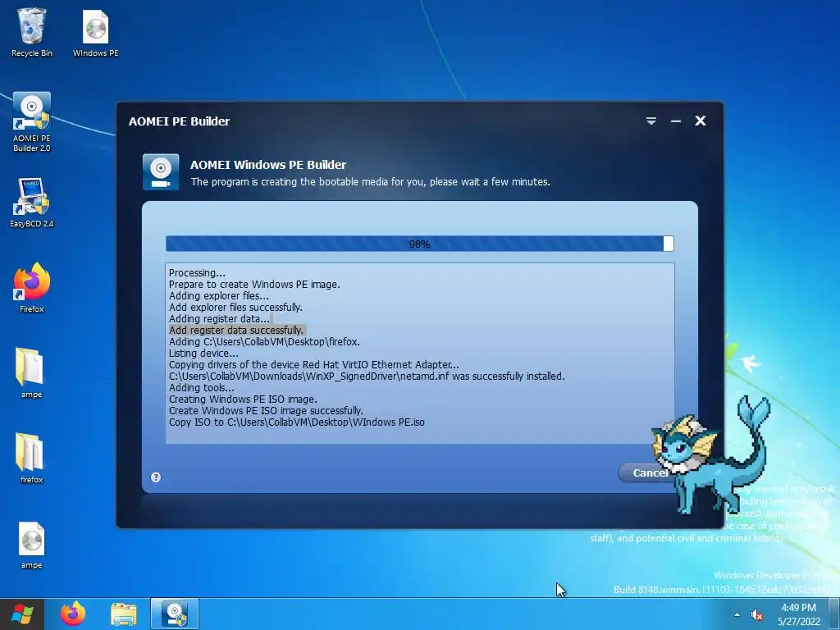Select the AOMEI PE Builder 2.0 shortcut
This screenshot has width=840, height=630.
coord(32,121)
